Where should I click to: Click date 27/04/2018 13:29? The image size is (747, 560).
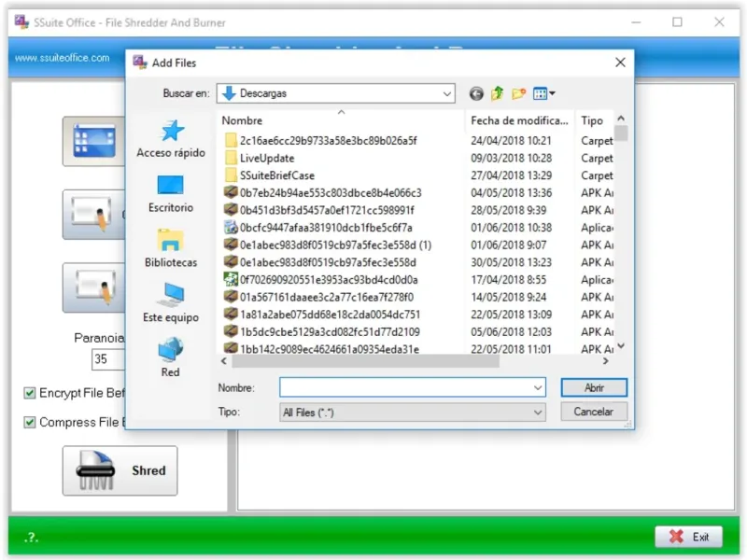[511, 175]
